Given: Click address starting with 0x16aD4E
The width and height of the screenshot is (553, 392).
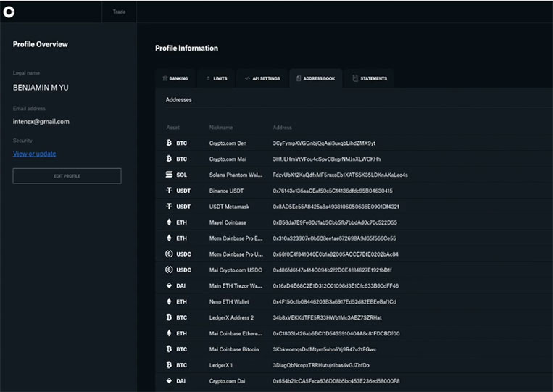Looking at the screenshot, I should [336, 286].
